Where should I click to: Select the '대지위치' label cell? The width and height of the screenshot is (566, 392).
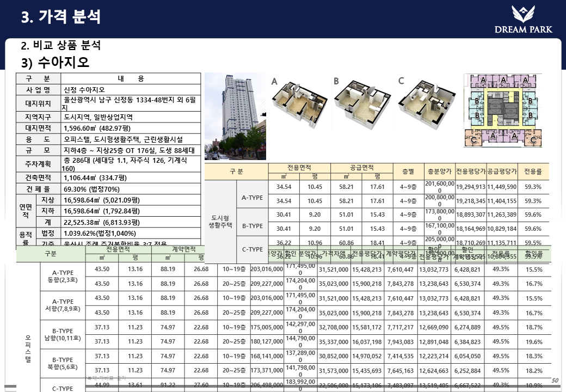38,103
